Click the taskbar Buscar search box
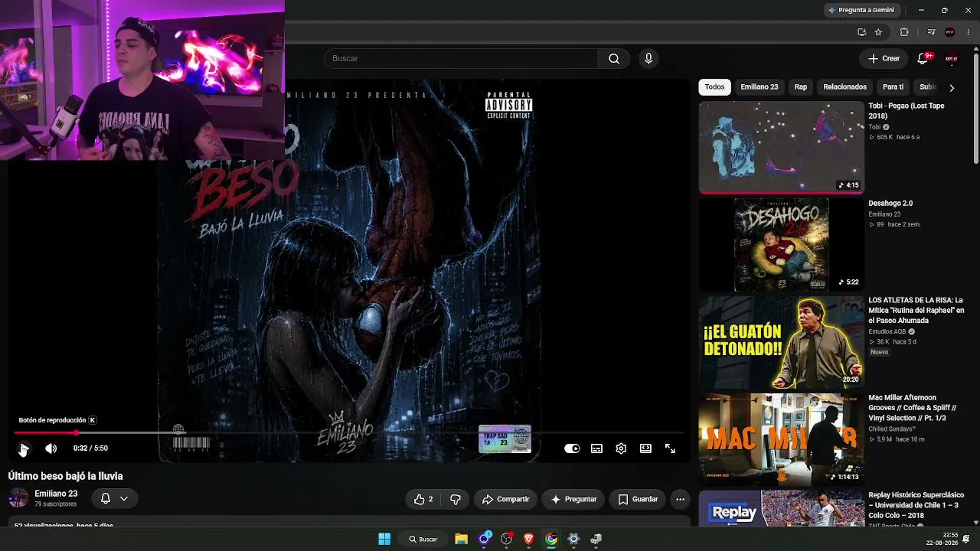The height and width of the screenshot is (551, 980). [423, 539]
